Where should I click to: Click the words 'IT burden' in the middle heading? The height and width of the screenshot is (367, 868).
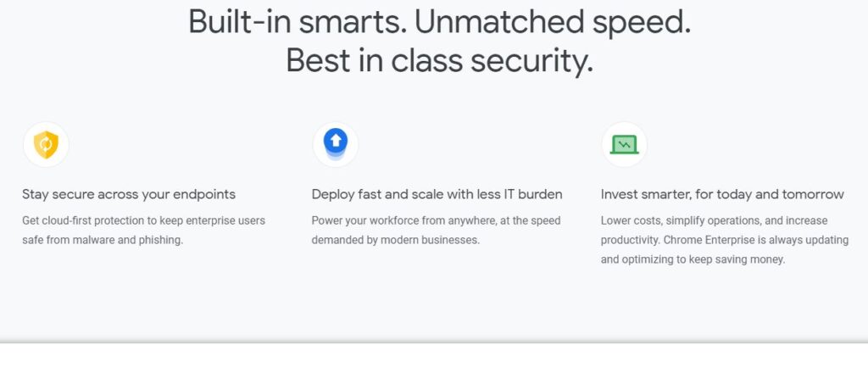point(531,194)
